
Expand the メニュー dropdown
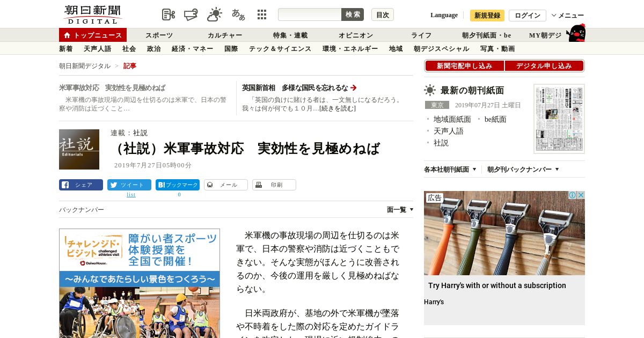point(568,16)
